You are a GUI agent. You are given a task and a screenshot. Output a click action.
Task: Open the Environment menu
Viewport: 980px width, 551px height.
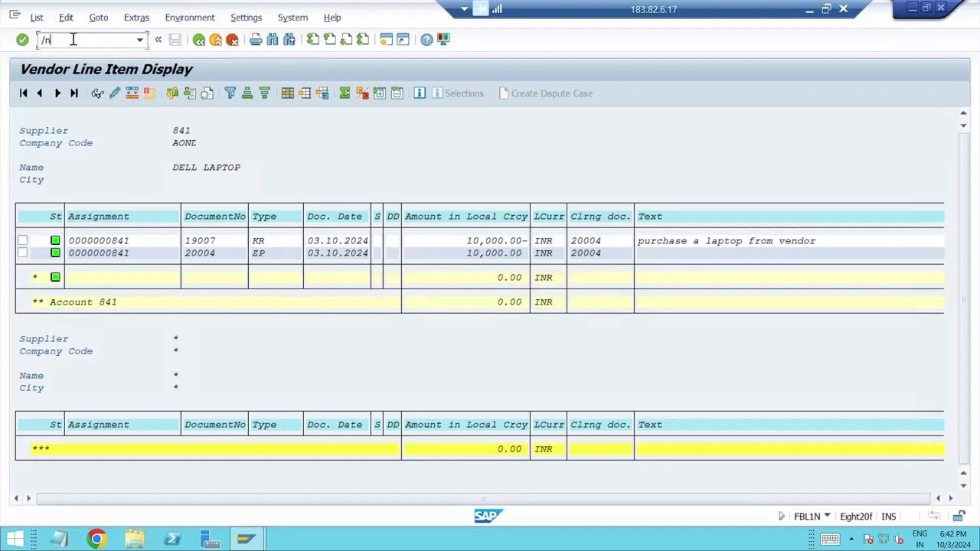coord(190,18)
